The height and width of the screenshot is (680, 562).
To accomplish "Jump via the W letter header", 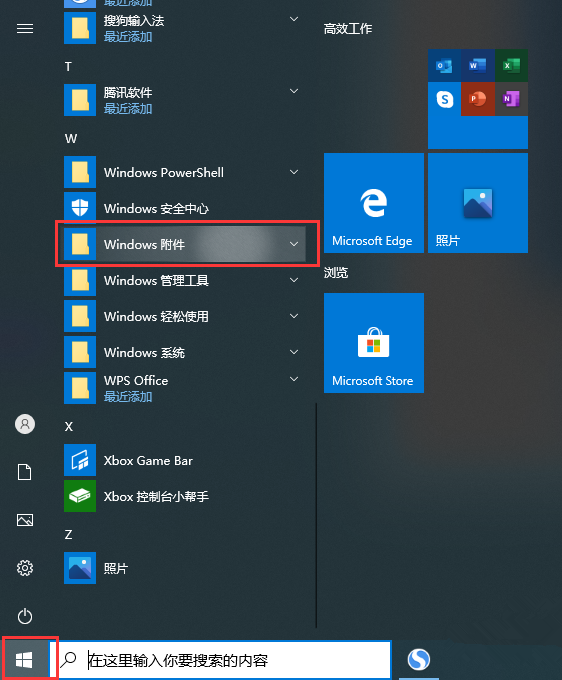I will [x=71, y=139].
